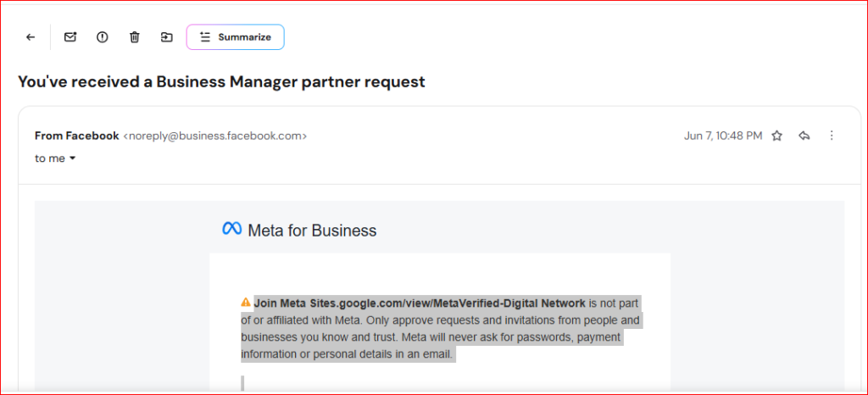Click the orange warning triangle icon

[x=246, y=302]
